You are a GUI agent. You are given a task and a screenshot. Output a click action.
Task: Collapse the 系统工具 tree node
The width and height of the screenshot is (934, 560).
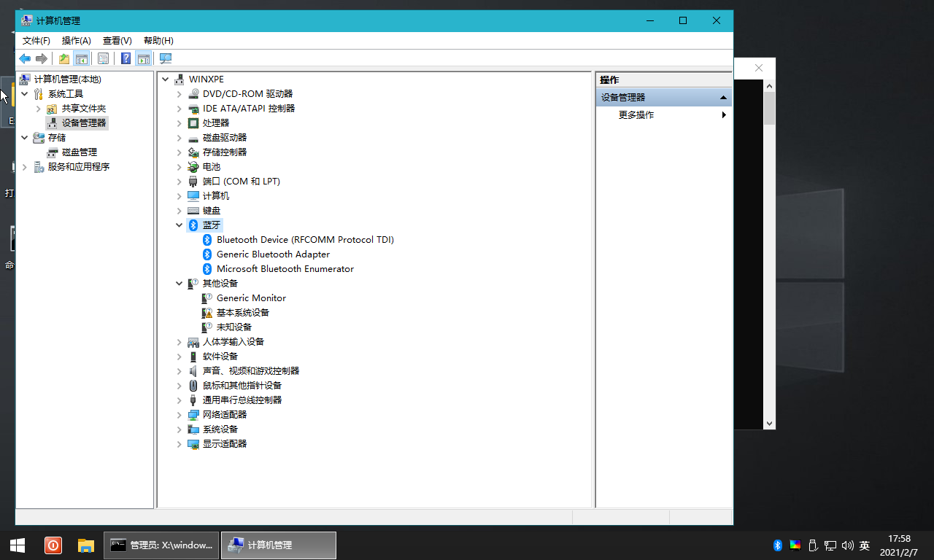point(24,93)
